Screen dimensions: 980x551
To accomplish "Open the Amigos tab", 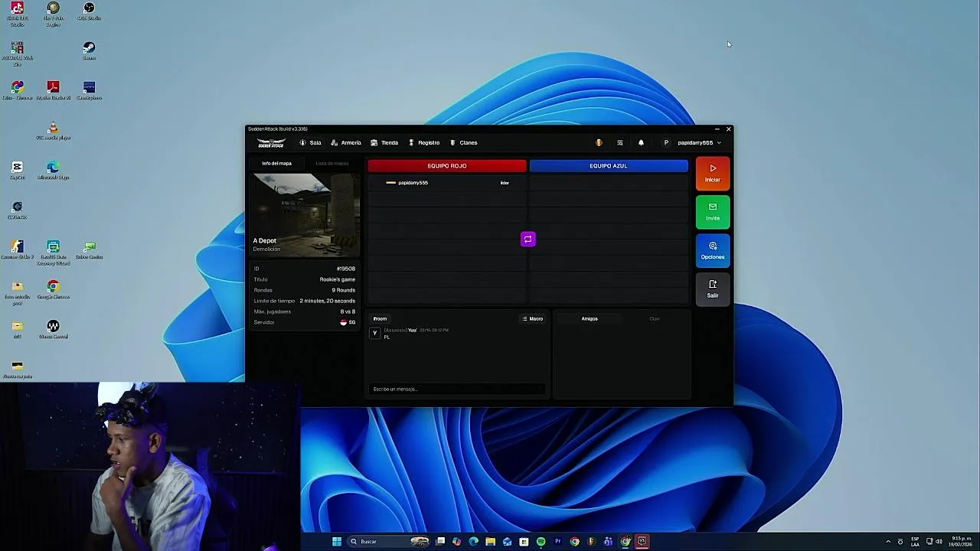I will (x=590, y=318).
